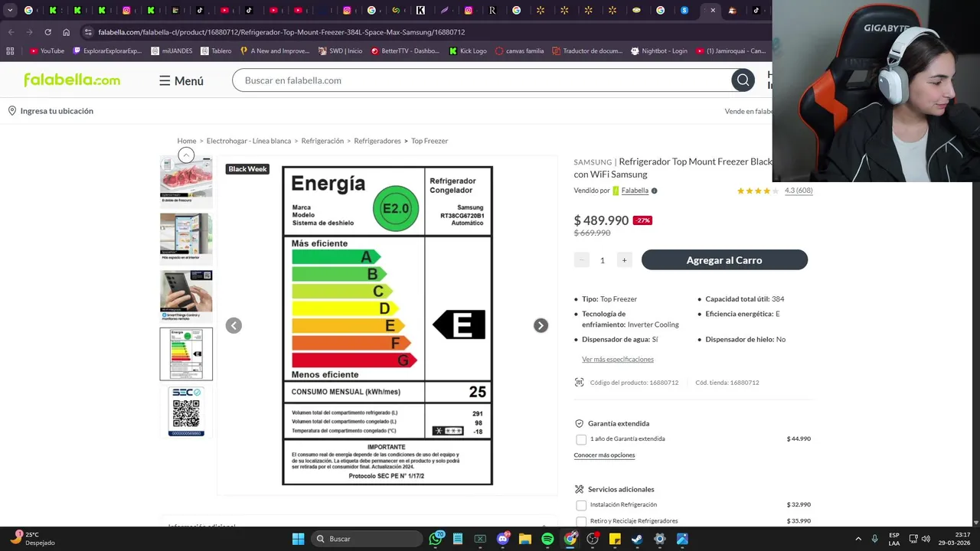The image size is (980, 551).
Task: Tick 'Retiro y Reciclaje Refrigeradores' checkbox
Action: (x=581, y=521)
